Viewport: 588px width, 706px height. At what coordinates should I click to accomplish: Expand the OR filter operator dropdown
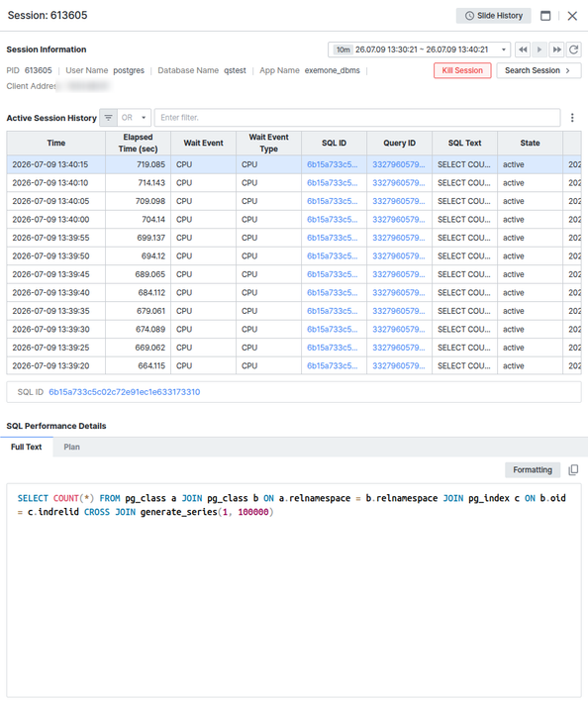pyautogui.click(x=135, y=118)
